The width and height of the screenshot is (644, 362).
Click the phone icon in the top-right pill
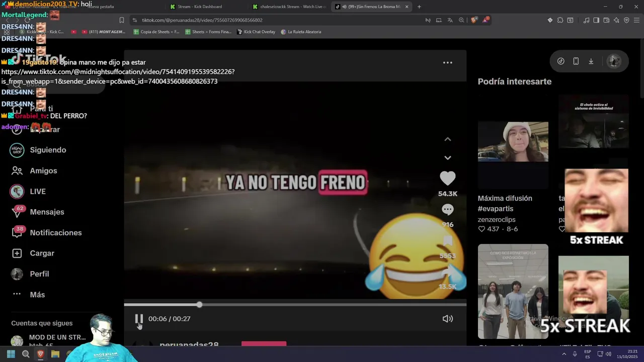point(576,61)
